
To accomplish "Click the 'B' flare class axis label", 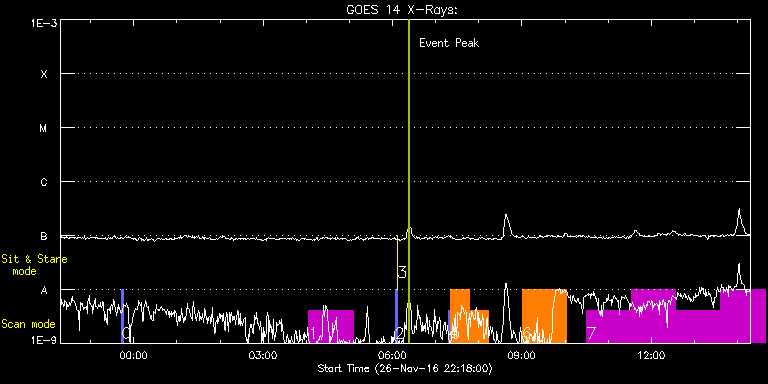I will click(x=44, y=236).
